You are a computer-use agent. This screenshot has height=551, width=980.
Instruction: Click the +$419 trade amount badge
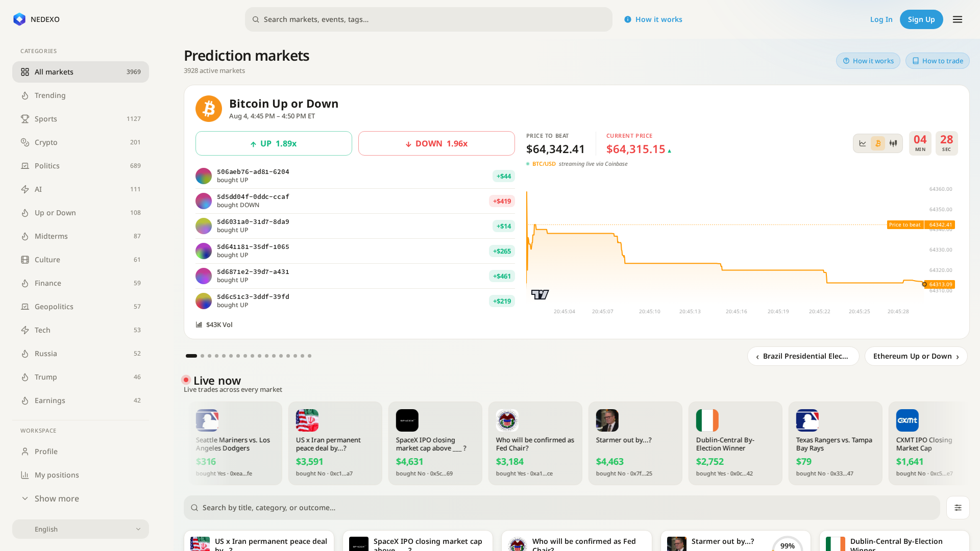coord(502,201)
